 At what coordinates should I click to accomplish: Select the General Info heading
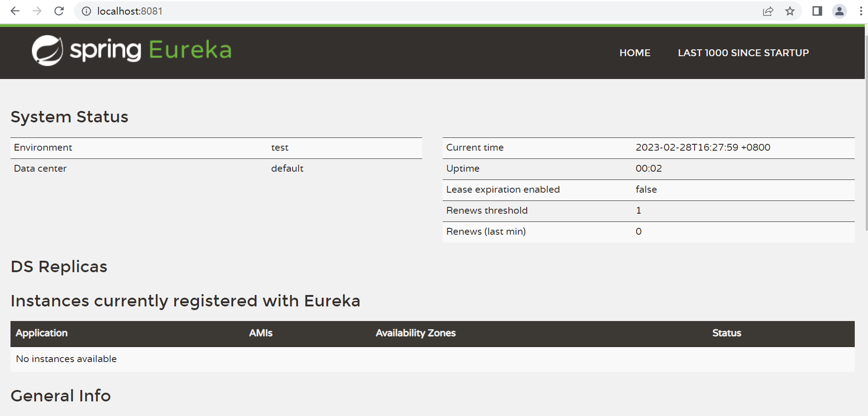[61, 396]
